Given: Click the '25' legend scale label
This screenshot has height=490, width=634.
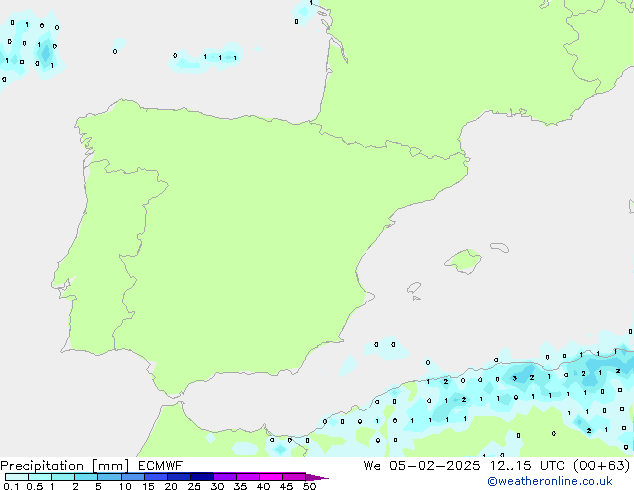Looking at the screenshot, I should [x=194, y=486].
